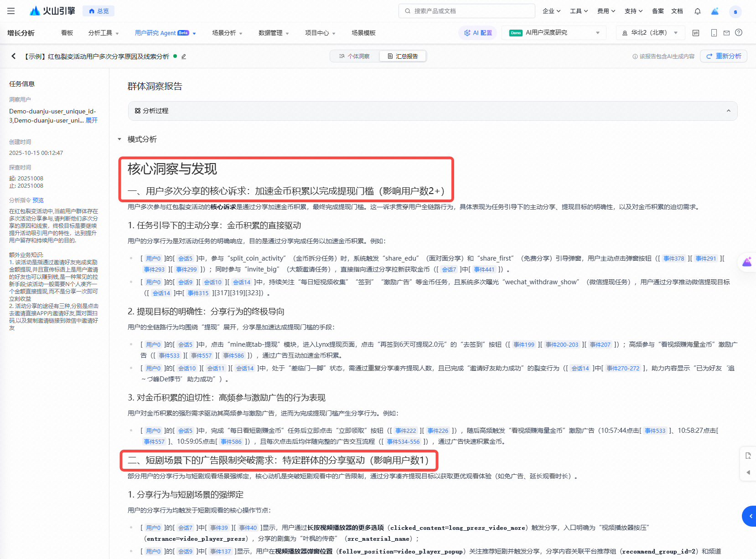Screen dimensions: 756x559
Task: Click 展开 to show all insight users
Action: [92, 120]
